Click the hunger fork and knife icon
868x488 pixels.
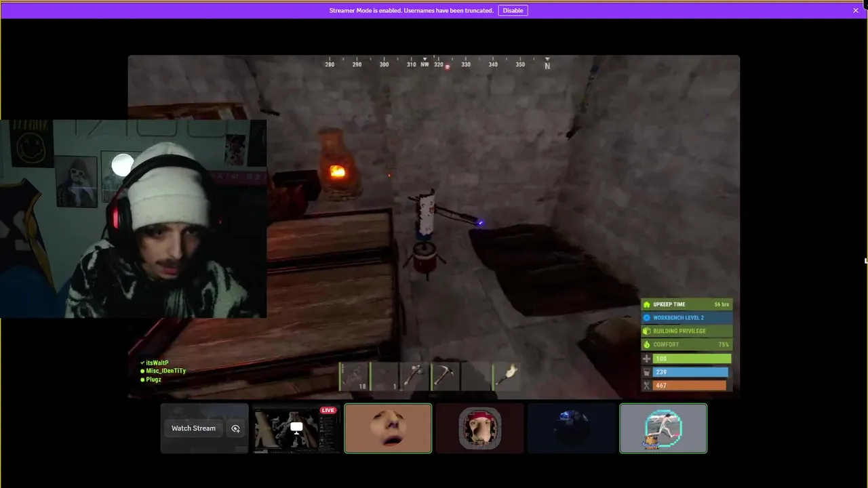(x=647, y=386)
